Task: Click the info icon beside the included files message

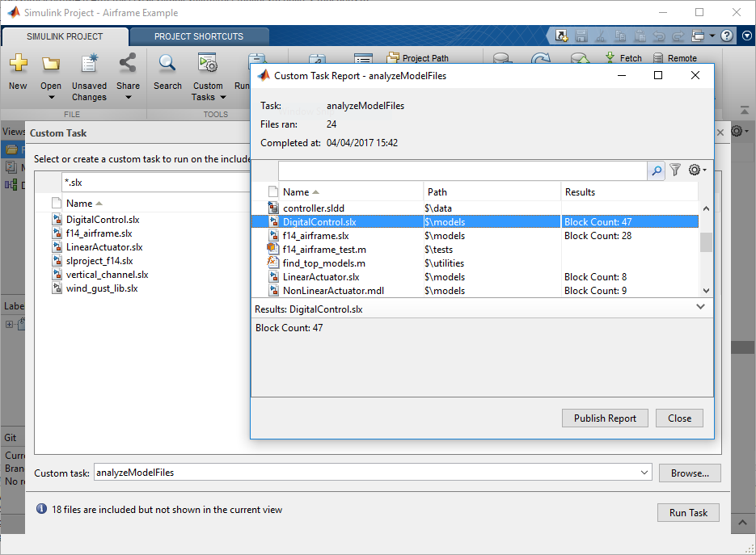Action: [x=41, y=509]
